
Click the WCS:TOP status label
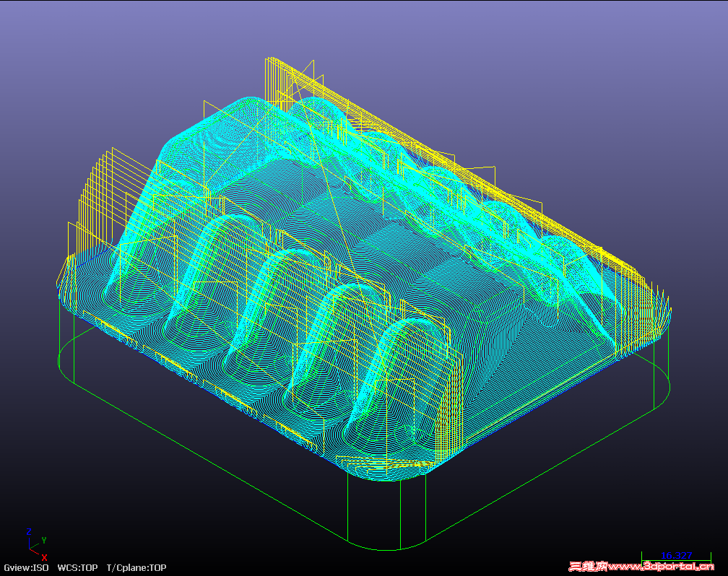tap(77, 567)
